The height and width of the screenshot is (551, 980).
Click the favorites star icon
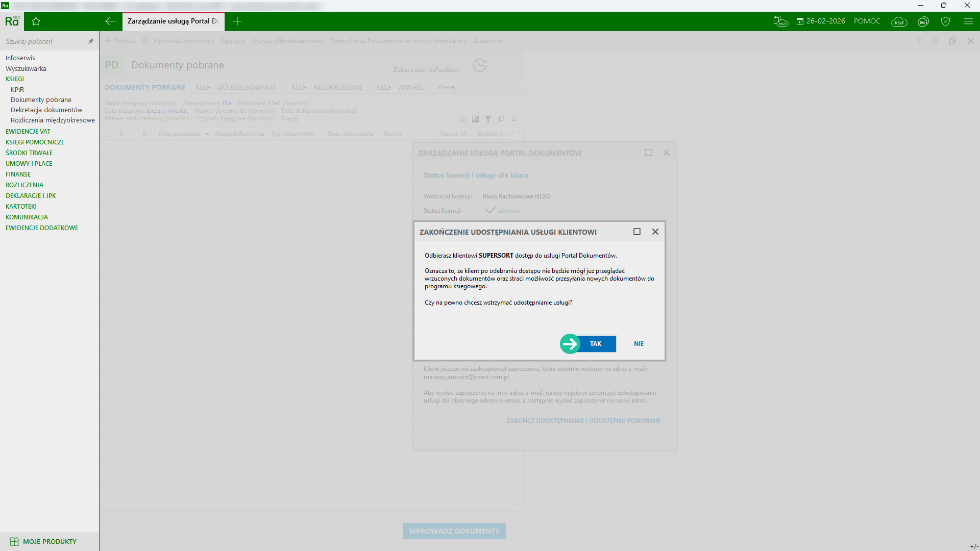click(x=36, y=21)
